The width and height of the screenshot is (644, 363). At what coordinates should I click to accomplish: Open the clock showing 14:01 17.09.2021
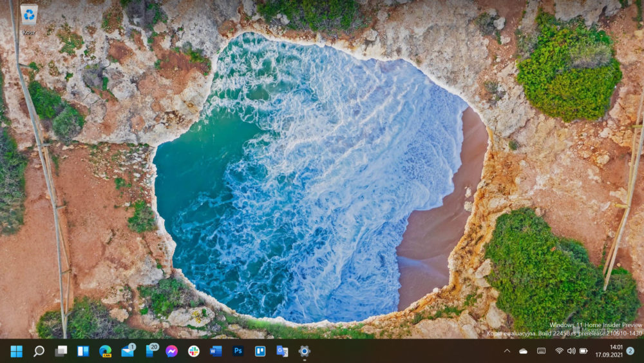611,351
